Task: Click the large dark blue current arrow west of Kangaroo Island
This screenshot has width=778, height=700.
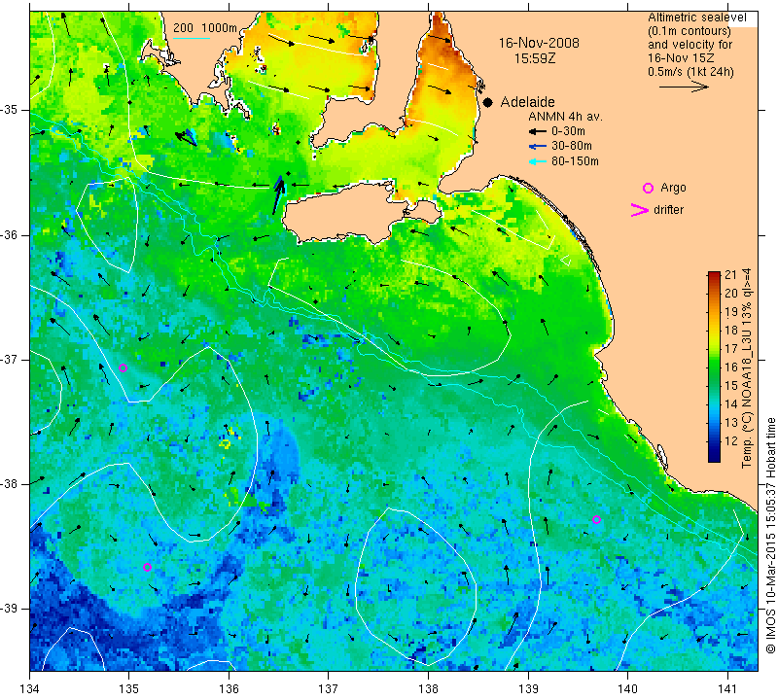Action: (x=278, y=195)
